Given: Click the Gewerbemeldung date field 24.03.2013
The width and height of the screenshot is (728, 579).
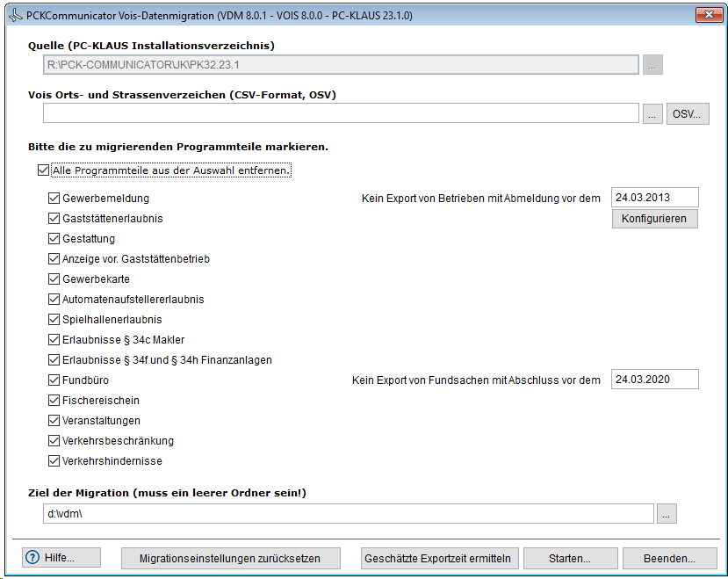Looking at the screenshot, I should pos(654,198).
